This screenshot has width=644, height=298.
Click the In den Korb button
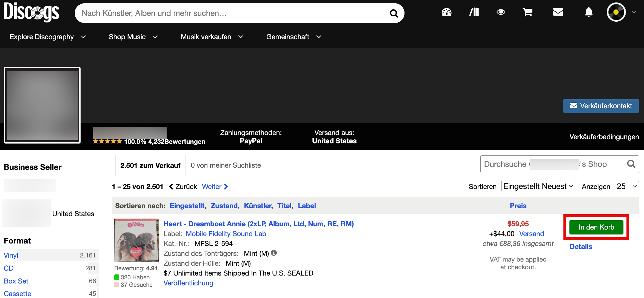click(x=596, y=227)
